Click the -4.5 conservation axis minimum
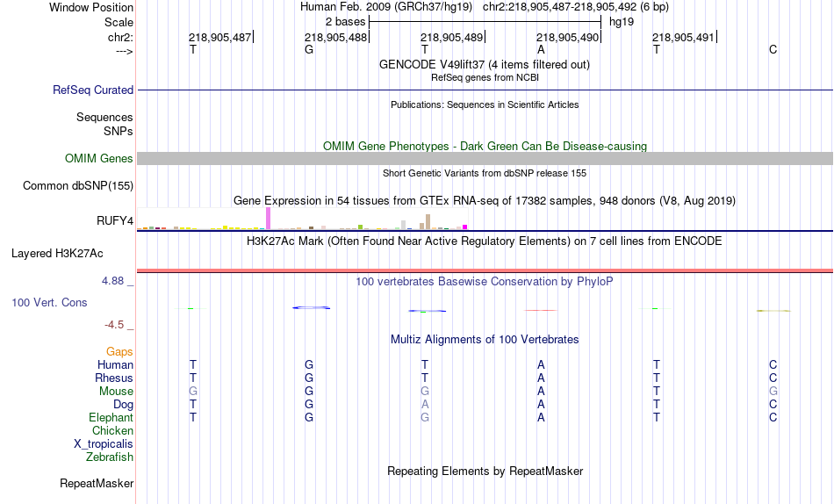This screenshot has height=504, width=834. 114,325
